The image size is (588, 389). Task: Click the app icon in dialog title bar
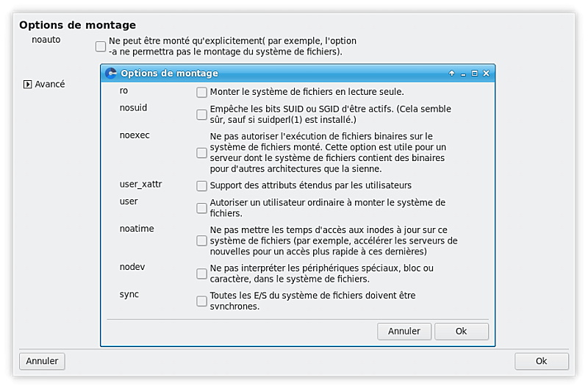click(x=111, y=73)
